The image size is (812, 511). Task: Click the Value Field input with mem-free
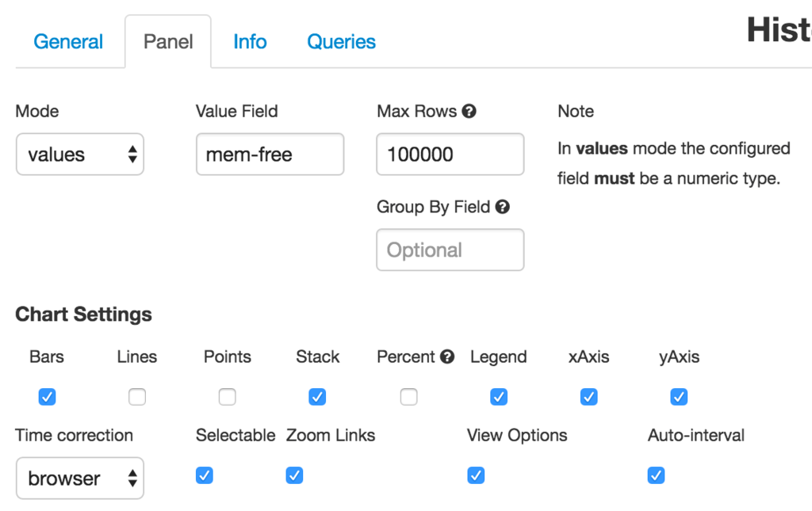pyautogui.click(x=270, y=154)
